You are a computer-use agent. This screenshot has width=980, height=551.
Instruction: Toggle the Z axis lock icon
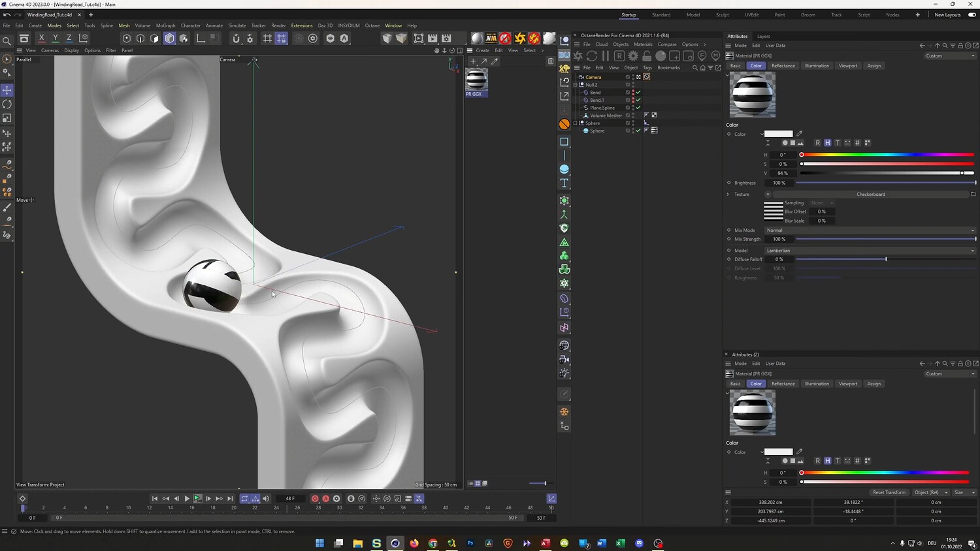[69, 39]
